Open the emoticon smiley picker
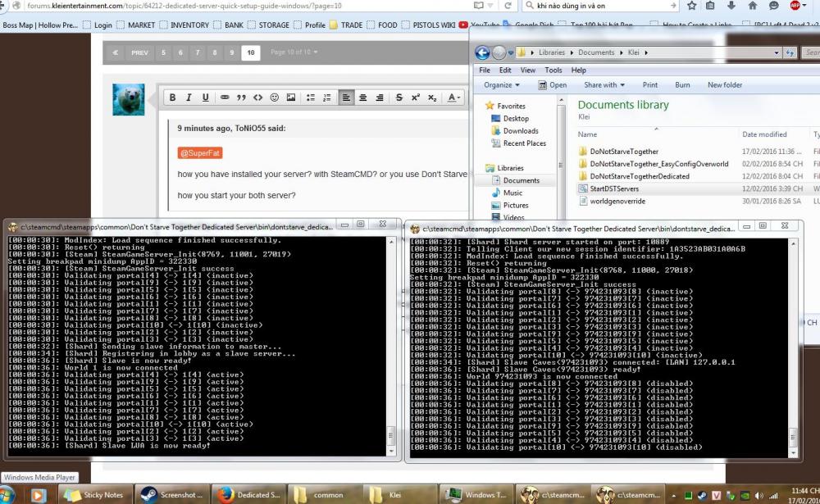This screenshot has width=820, height=504. [x=274, y=98]
